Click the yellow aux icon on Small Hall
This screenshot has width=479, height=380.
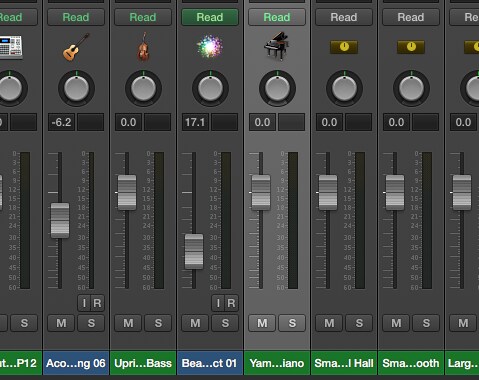[344, 47]
